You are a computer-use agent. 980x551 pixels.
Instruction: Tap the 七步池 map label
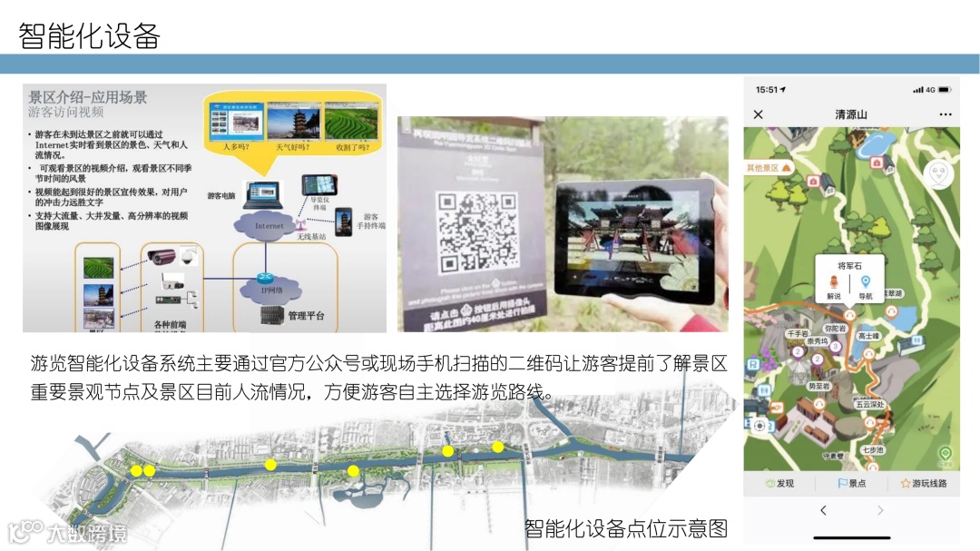pos(873,449)
